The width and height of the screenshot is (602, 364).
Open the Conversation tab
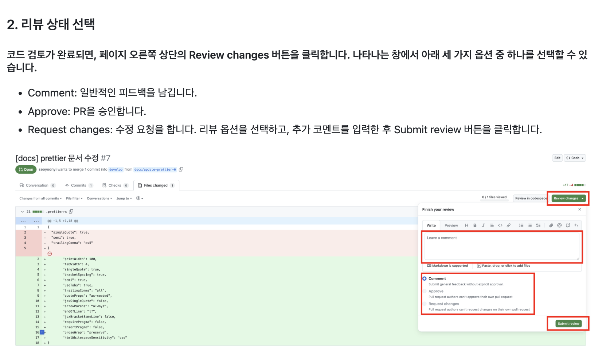(x=38, y=185)
